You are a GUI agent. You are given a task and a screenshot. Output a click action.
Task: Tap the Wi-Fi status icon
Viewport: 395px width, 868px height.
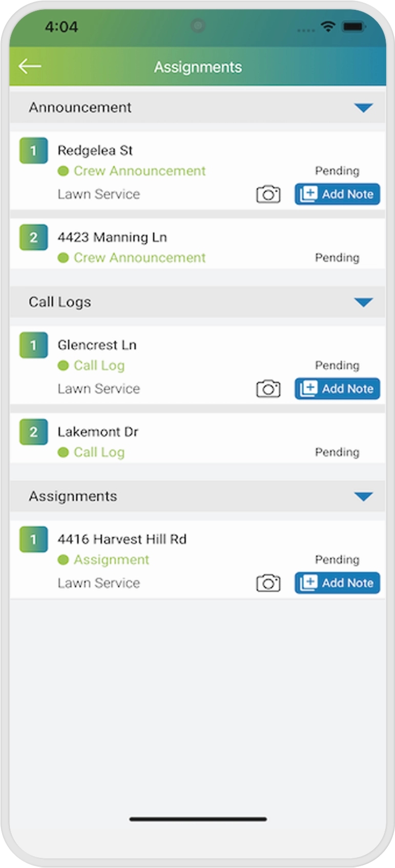328,27
